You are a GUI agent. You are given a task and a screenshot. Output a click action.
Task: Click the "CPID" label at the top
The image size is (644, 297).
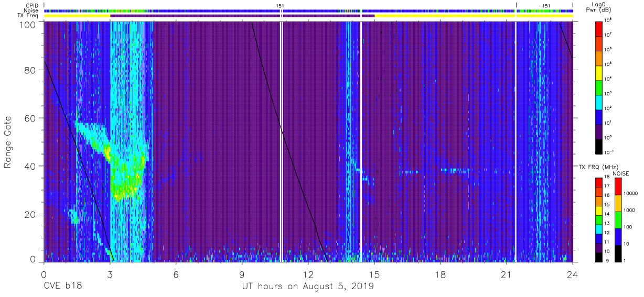(x=33, y=5)
